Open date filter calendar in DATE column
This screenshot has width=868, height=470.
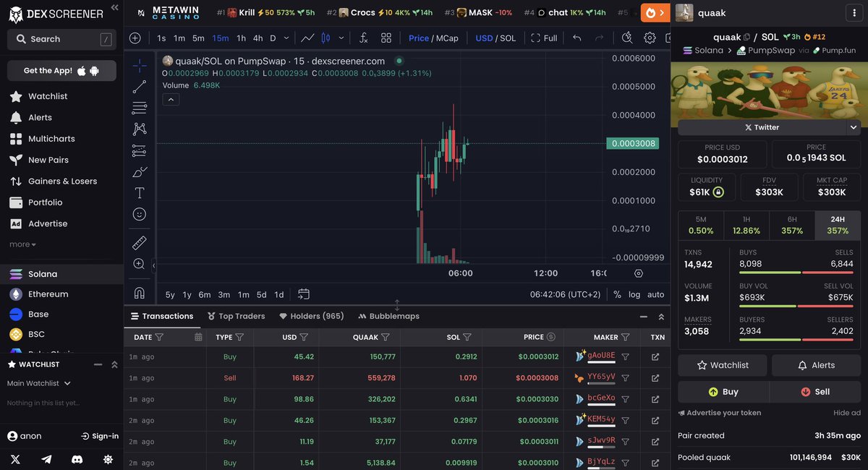(x=198, y=337)
